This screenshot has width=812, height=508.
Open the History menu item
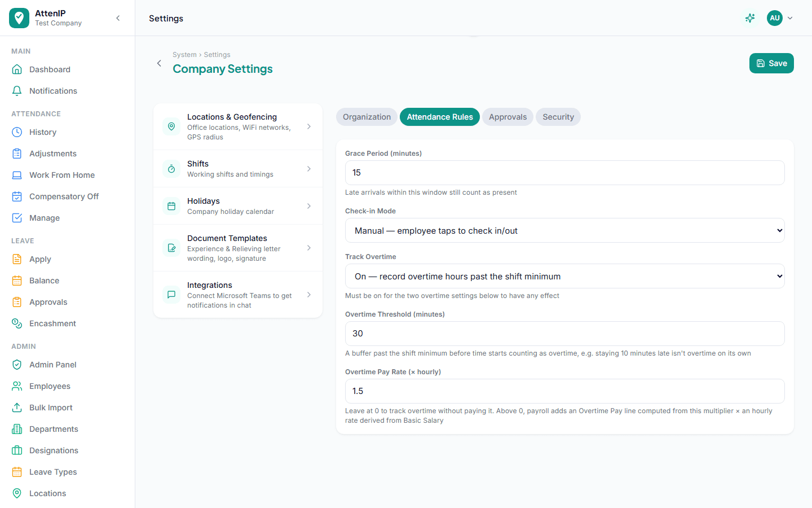[x=67, y=132]
